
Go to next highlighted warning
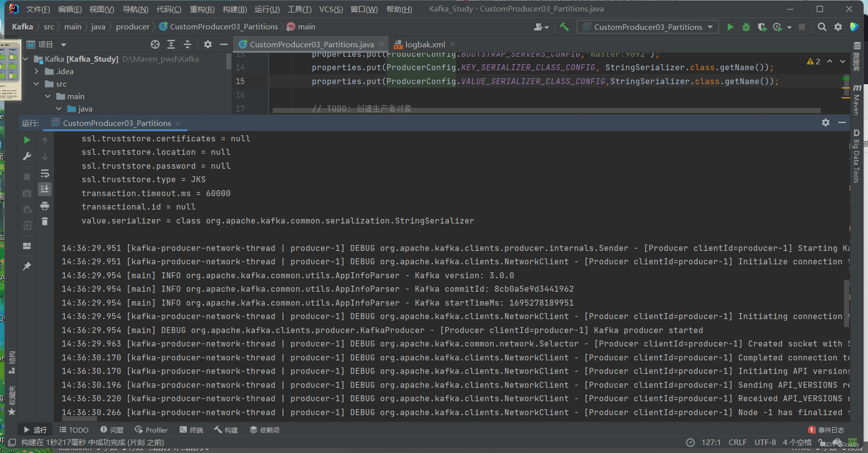click(x=843, y=61)
